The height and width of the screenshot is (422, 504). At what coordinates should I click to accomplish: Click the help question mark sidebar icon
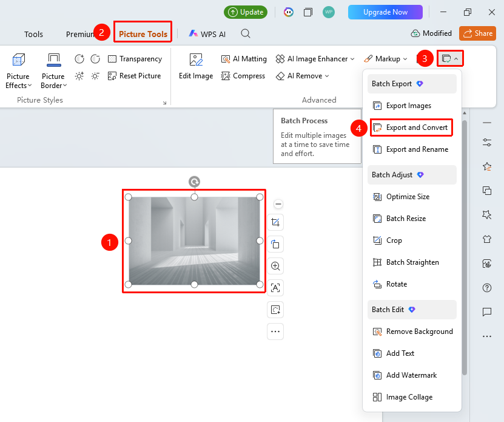click(x=487, y=288)
